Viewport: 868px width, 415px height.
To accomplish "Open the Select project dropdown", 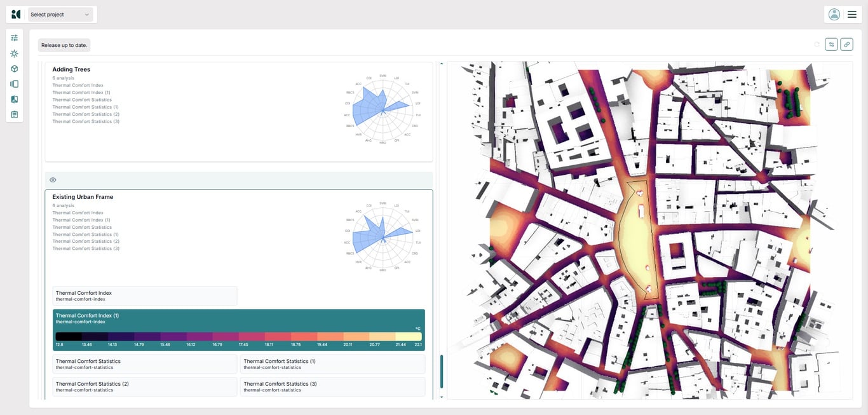I will point(60,15).
